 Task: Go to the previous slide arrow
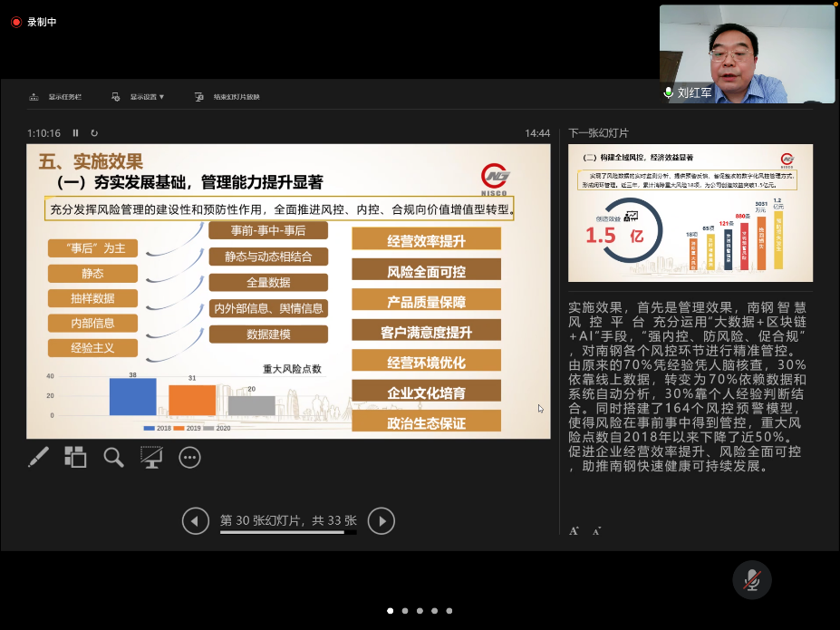[x=195, y=520]
